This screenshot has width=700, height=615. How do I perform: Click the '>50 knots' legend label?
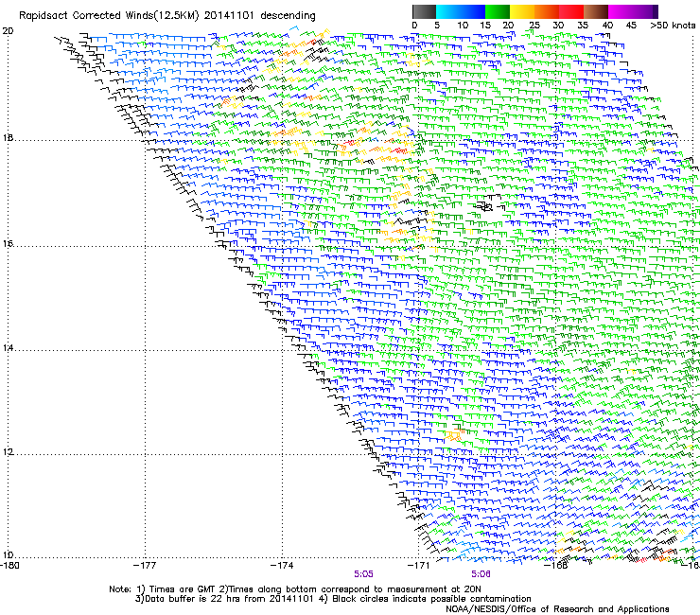[673, 26]
